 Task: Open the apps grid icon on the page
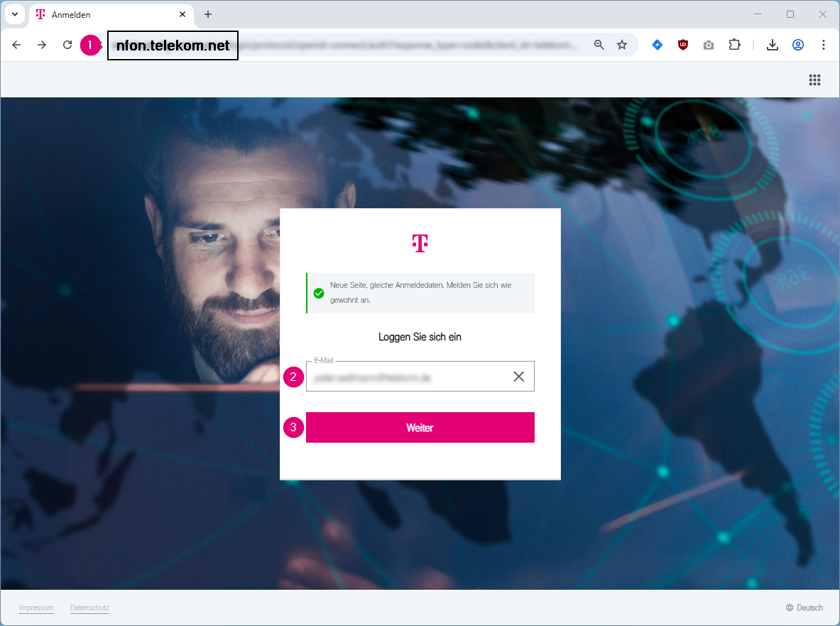(x=815, y=80)
